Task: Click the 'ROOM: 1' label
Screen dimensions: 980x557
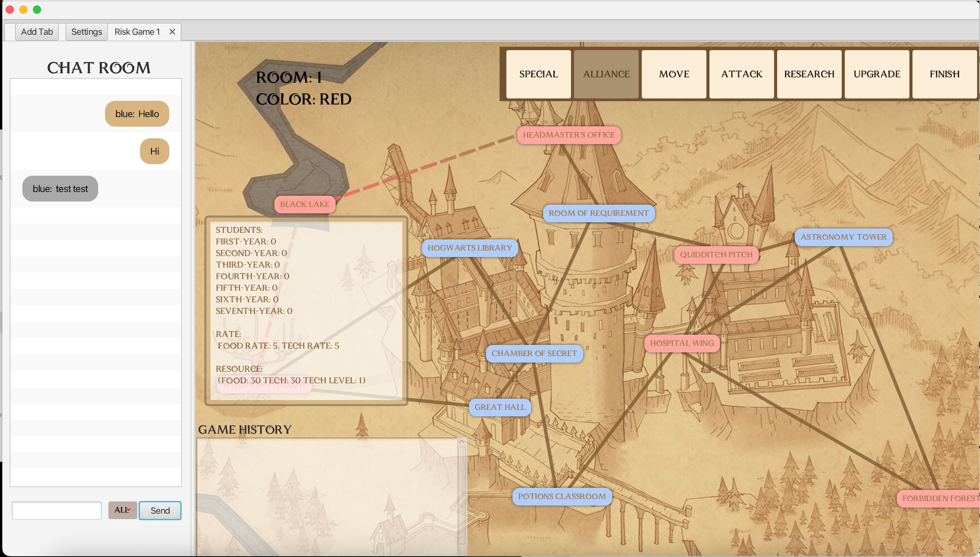Action: tap(289, 78)
